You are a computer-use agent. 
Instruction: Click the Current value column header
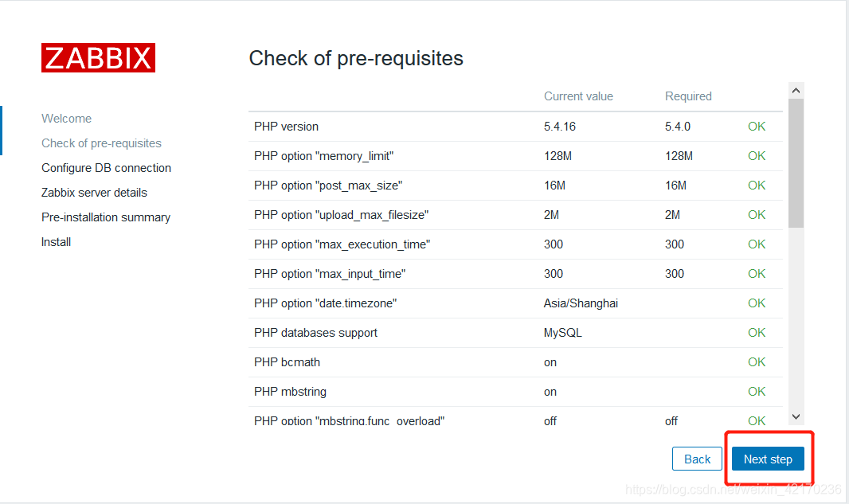[x=578, y=96]
